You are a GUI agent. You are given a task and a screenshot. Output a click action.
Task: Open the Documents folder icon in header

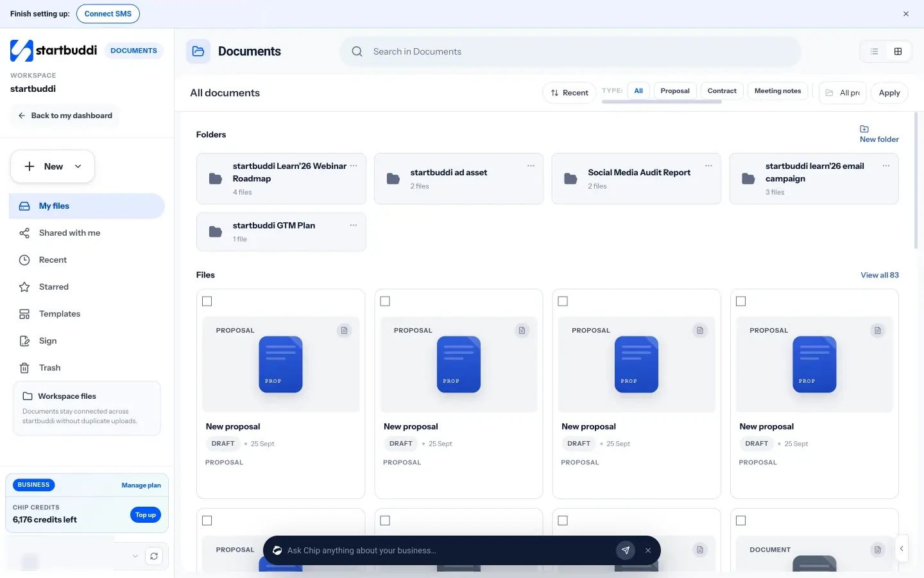click(x=198, y=51)
